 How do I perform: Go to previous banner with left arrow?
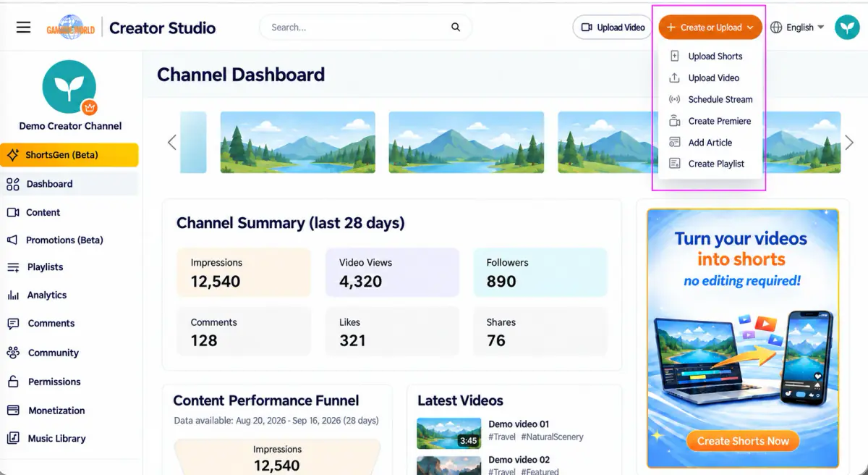click(x=171, y=142)
